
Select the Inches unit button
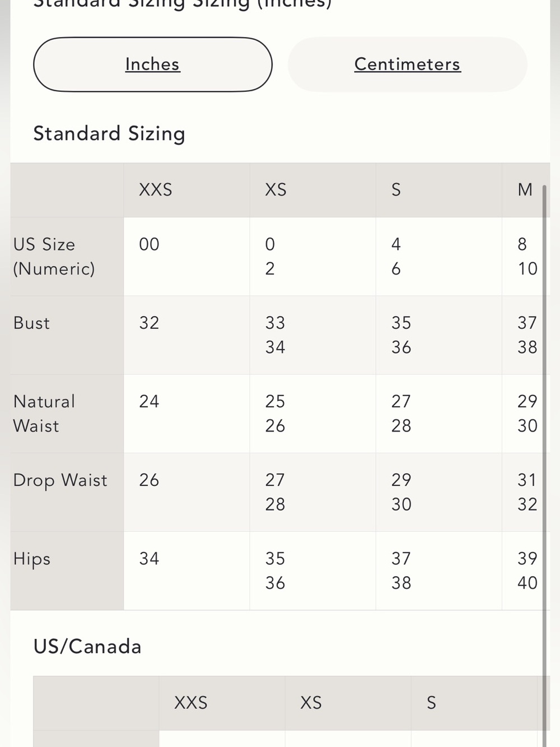click(153, 64)
